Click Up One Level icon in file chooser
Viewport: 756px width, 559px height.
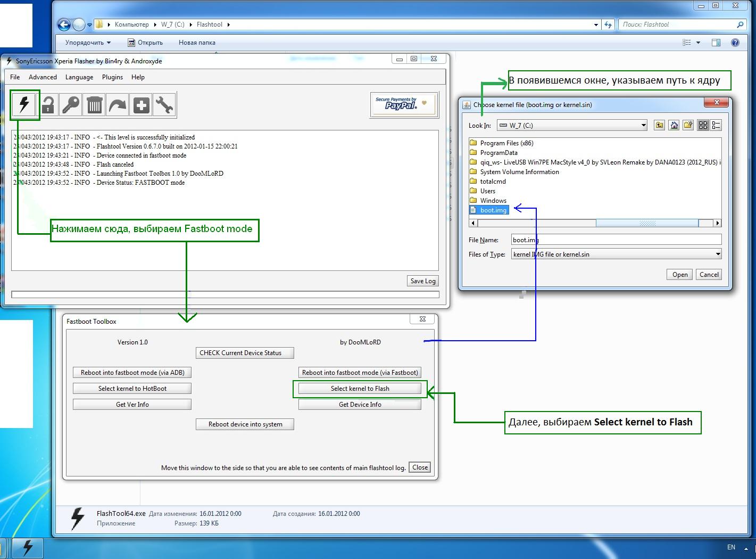click(660, 125)
